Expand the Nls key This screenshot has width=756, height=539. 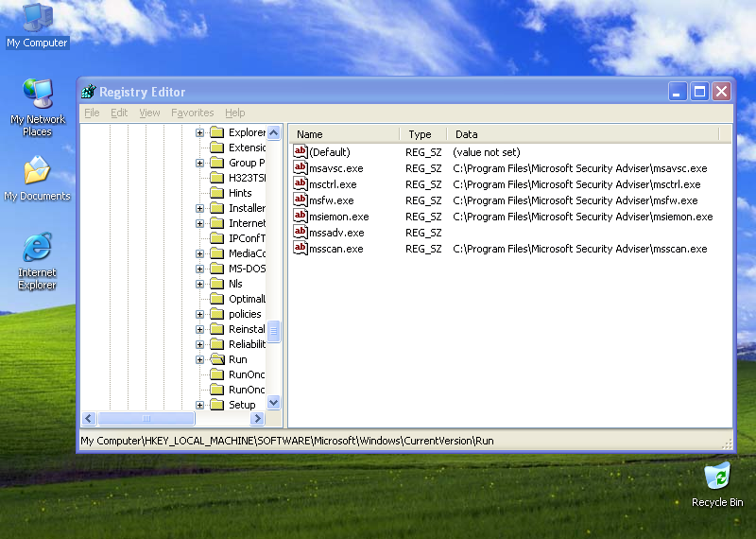pos(199,284)
